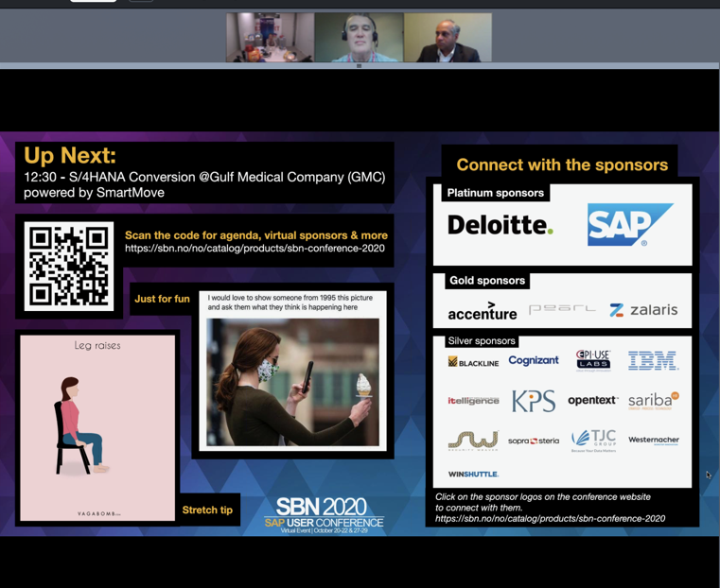Open the sbn.no URL under the sponsor logos
Viewport: 720px width, 588px height.
[550, 519]
